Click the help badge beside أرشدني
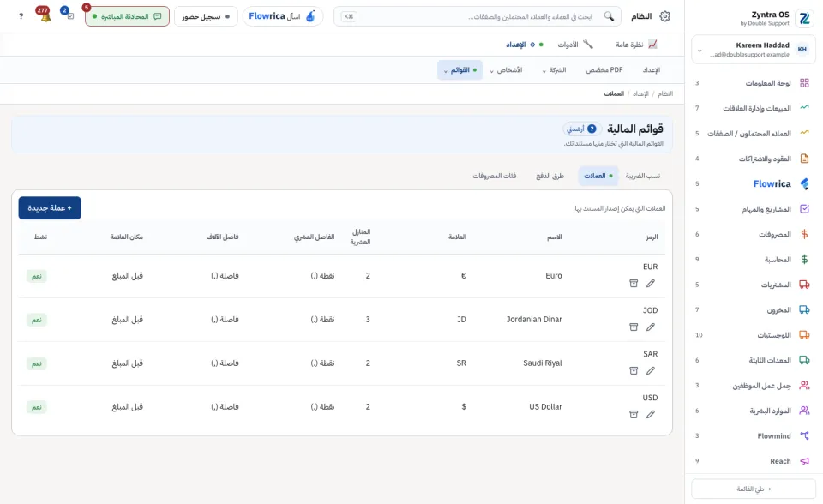823x504 pixels. pos(592,129)
